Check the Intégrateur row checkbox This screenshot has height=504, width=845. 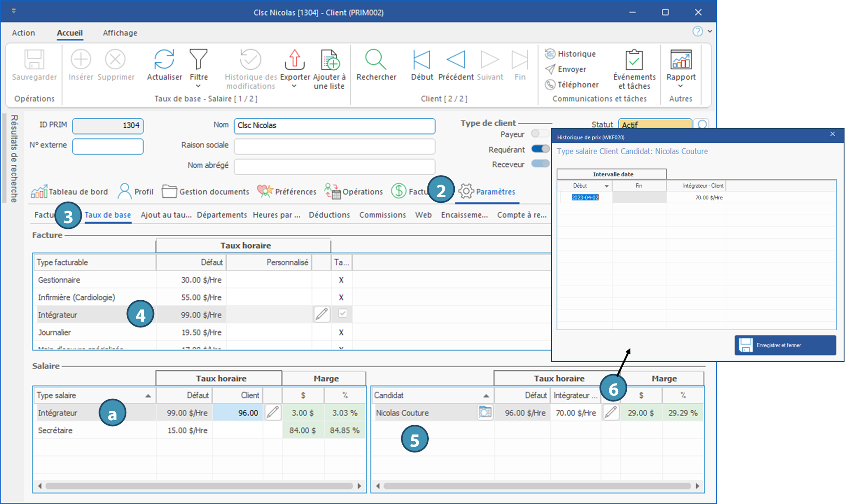[343, 314]
